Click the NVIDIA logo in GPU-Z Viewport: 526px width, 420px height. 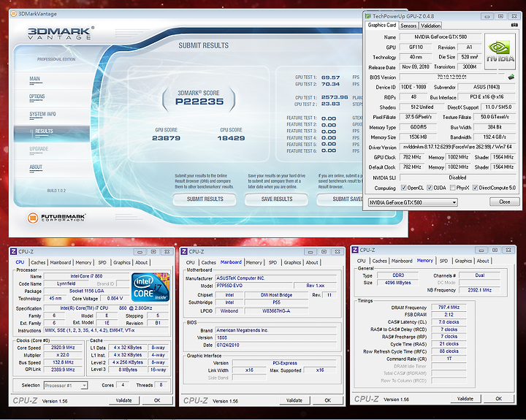tap(500, 51)
